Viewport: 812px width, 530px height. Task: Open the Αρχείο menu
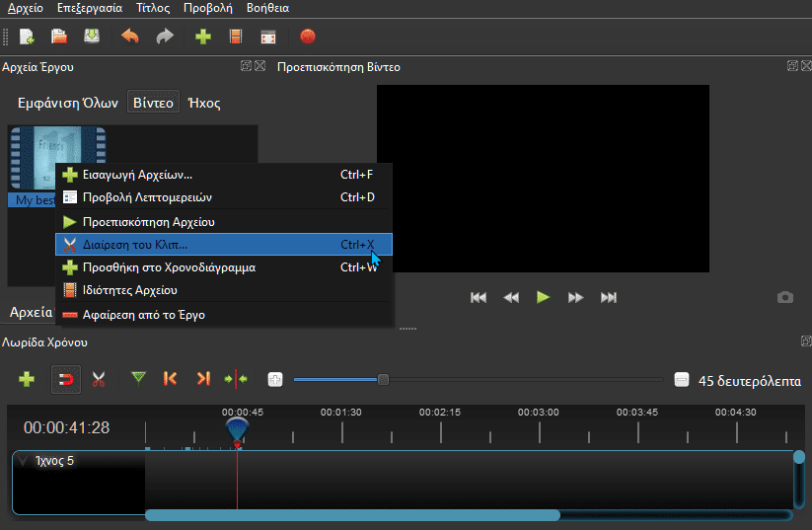pyautogui.click(x=25, y=8)
